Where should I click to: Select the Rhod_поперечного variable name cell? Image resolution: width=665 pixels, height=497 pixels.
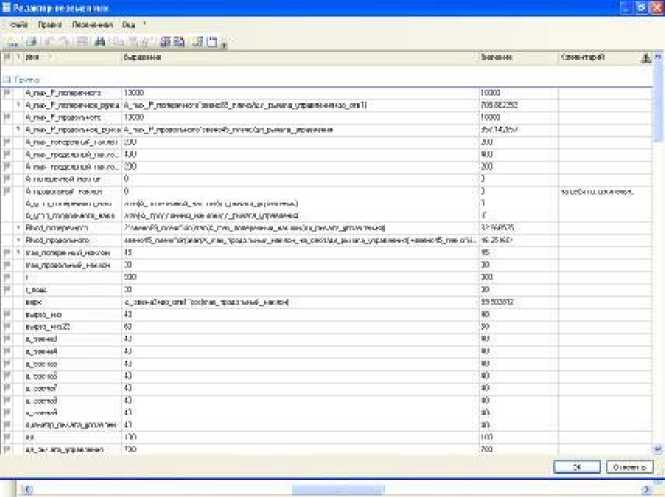(72, 228)
